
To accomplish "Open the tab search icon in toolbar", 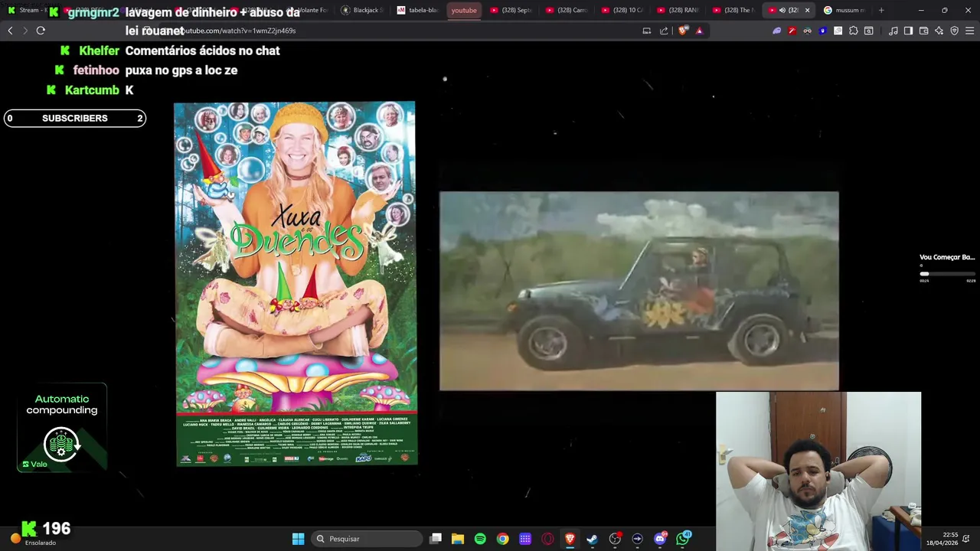I will click(869, 31).
